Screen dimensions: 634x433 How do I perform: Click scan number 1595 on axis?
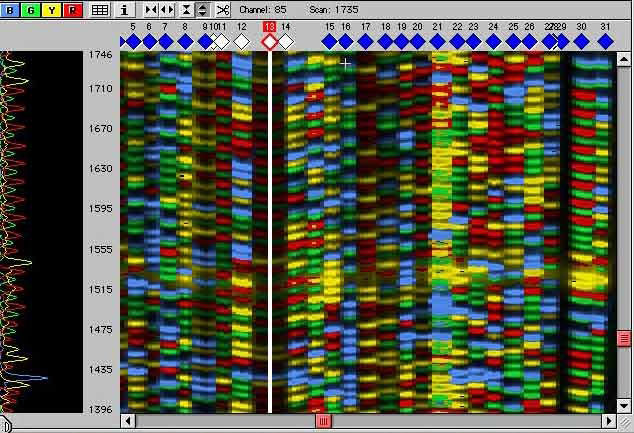pos(100,209)
